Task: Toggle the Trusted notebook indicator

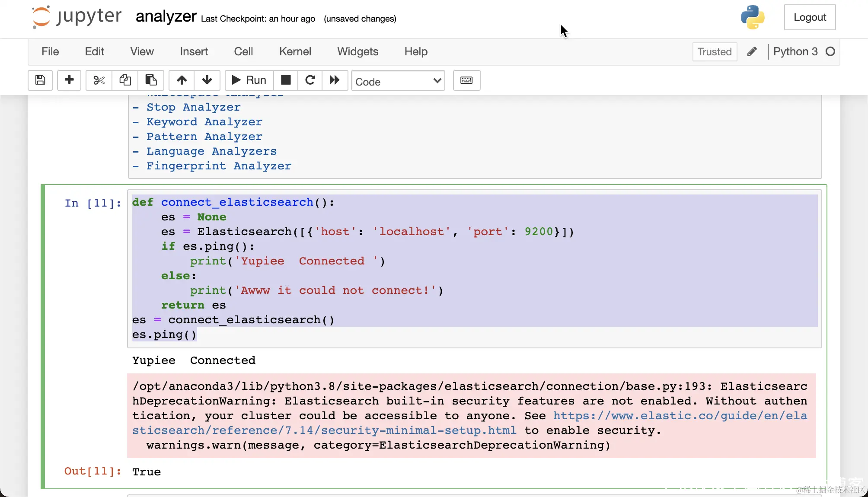Action: (x=715, y=52)
